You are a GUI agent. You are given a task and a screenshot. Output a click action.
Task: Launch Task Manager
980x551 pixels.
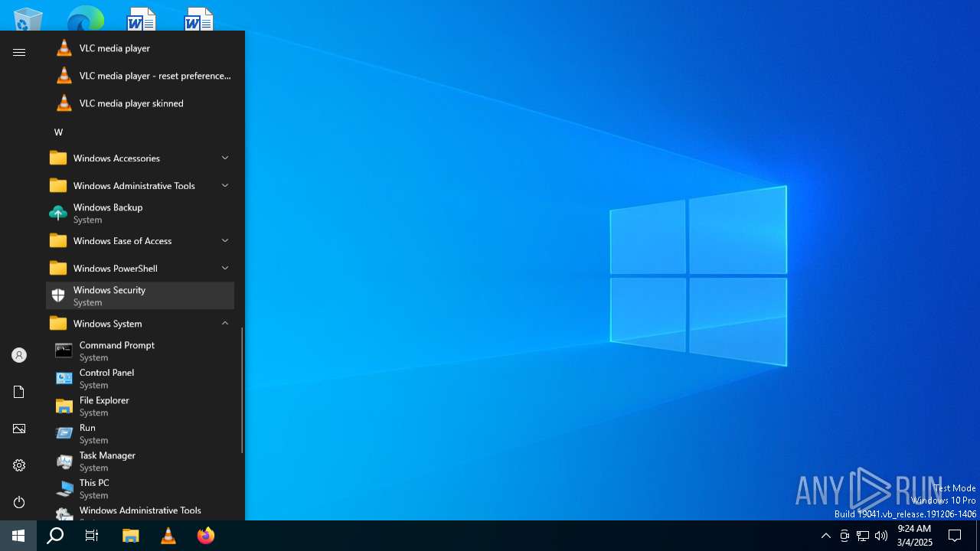140,461
